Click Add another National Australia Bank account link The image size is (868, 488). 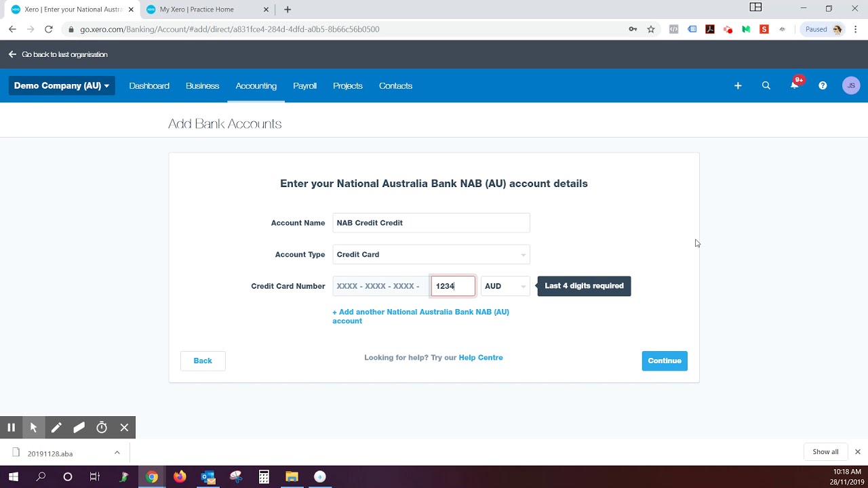(420, 317)
